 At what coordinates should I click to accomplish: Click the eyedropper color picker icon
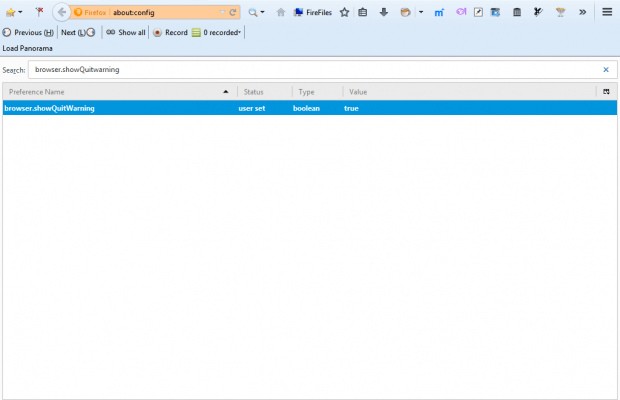[478, 12]
